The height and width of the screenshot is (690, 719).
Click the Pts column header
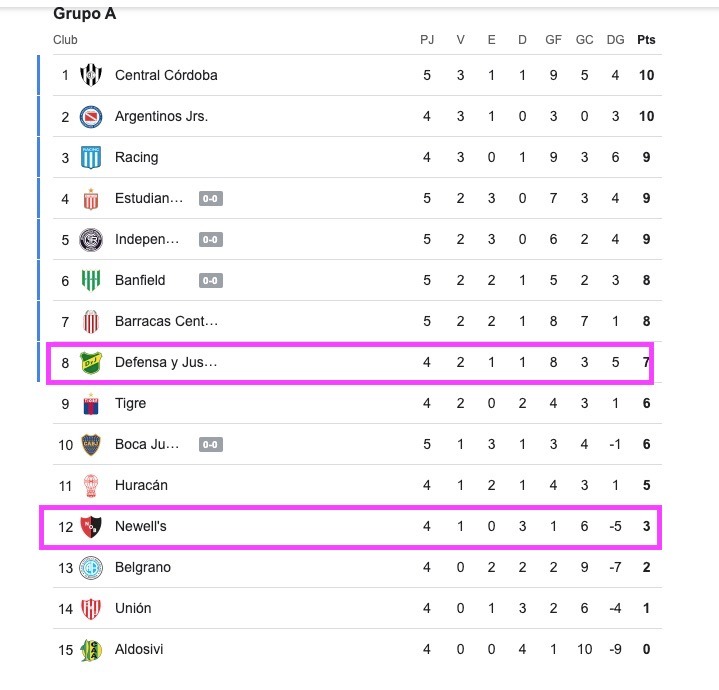point(647,40)
